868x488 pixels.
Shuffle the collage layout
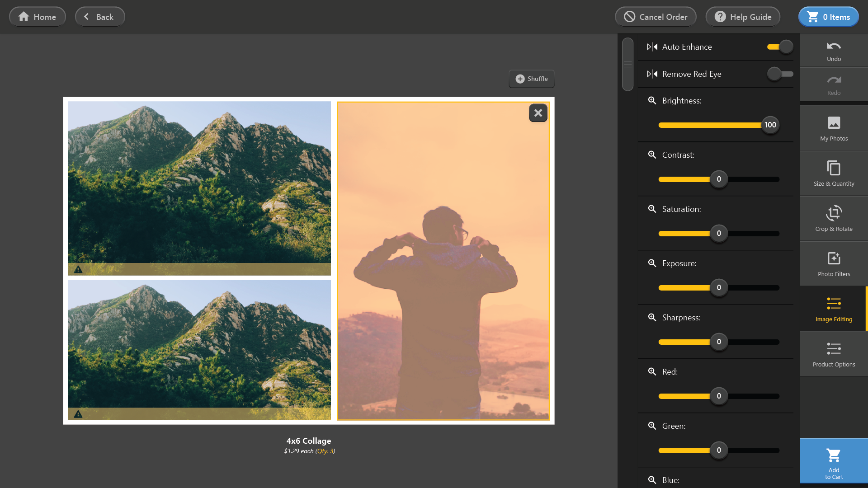532,79
